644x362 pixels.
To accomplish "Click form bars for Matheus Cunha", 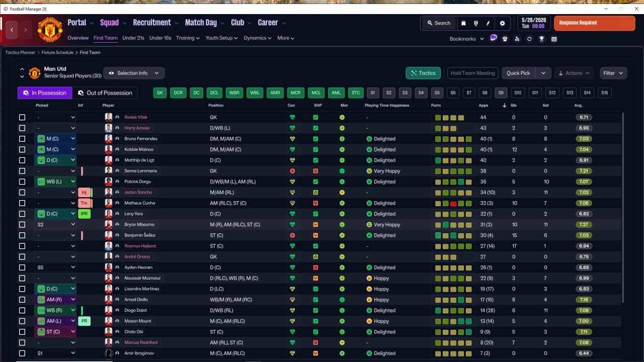I will pos(453,203).
